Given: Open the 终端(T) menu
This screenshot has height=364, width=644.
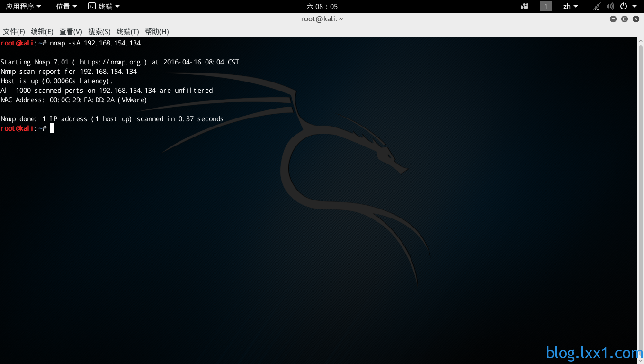Looking at the screenshot, I should (x=128, y=32).
